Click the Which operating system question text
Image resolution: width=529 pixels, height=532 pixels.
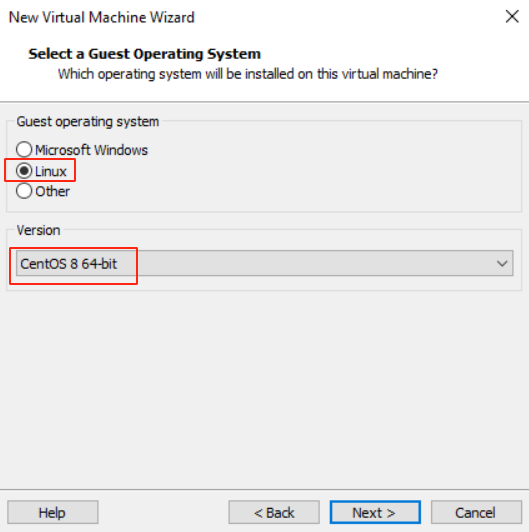pyautogui.click(x=248, y=74)
